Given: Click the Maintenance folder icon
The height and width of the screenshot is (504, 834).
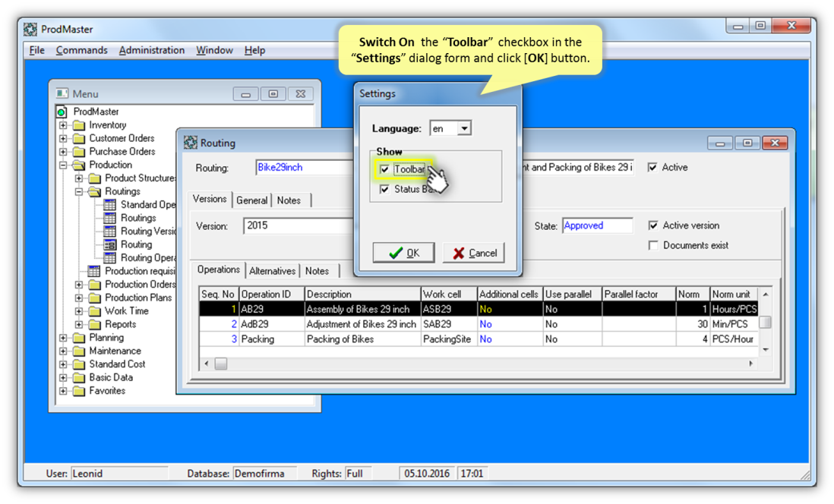Looking at the screenshot, I should (79, 351).
